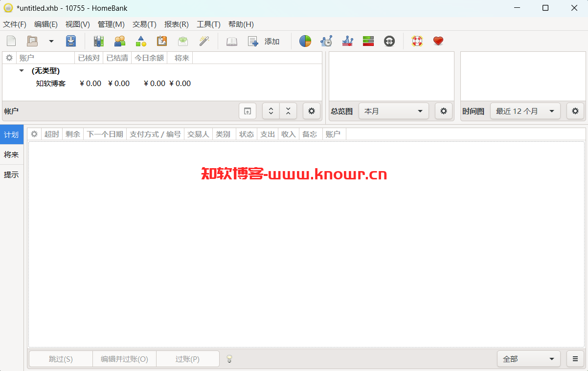Viewport: 588px width, 371px height.
Task: Open trend time report (clock chart icon)
Action: [x=326, y=42]
